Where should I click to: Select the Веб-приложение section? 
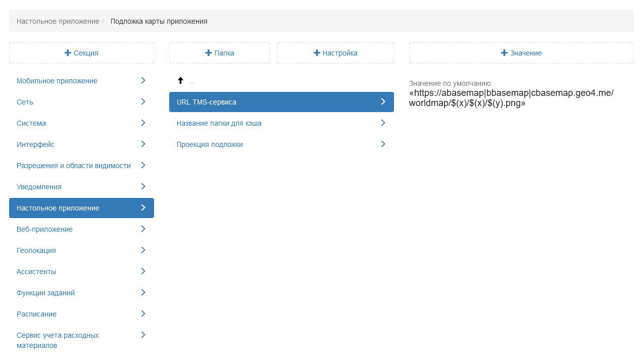click(44, 229)
